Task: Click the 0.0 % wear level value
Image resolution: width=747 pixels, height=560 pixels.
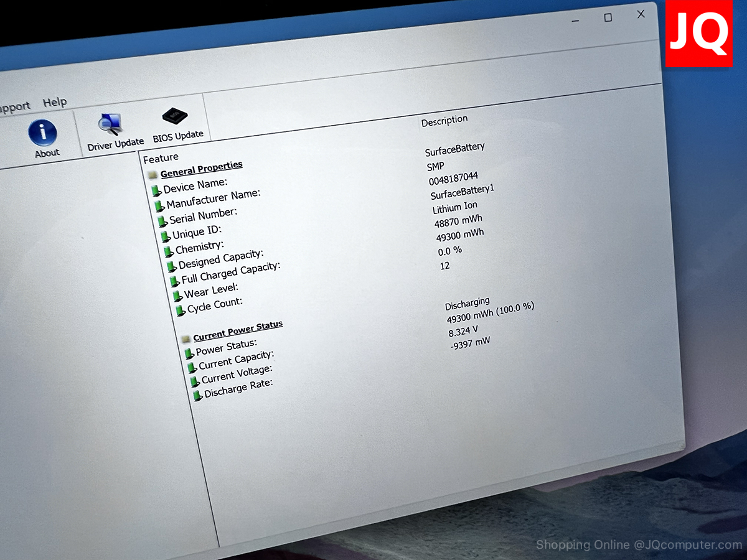Action: 450,251
